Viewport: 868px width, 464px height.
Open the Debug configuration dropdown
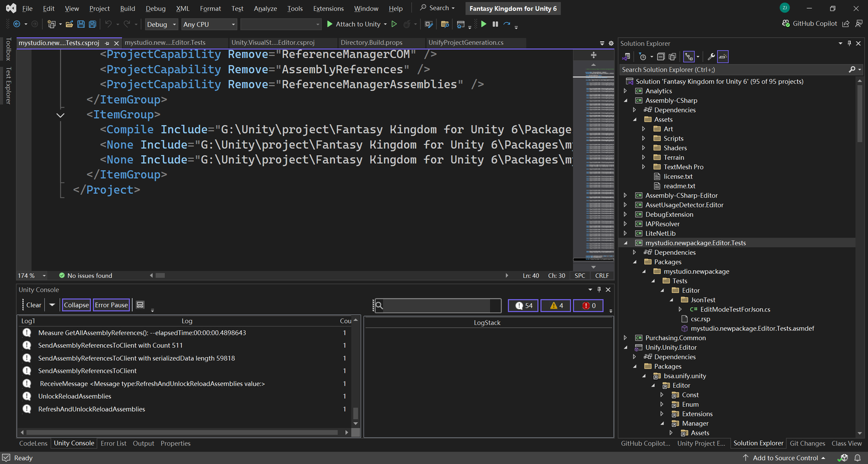click(x=161, y=24)
